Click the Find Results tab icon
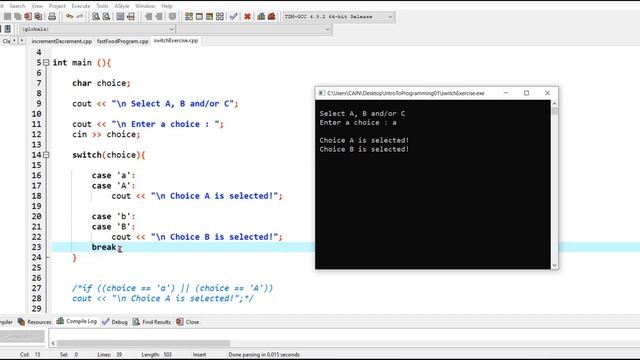 (x=136, y=322)
